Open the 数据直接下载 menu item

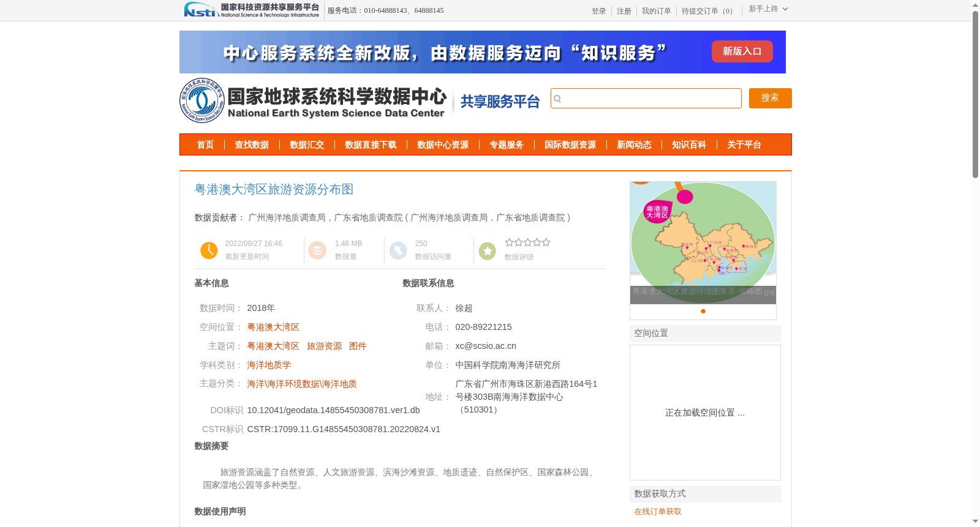[x=371, y=145]
